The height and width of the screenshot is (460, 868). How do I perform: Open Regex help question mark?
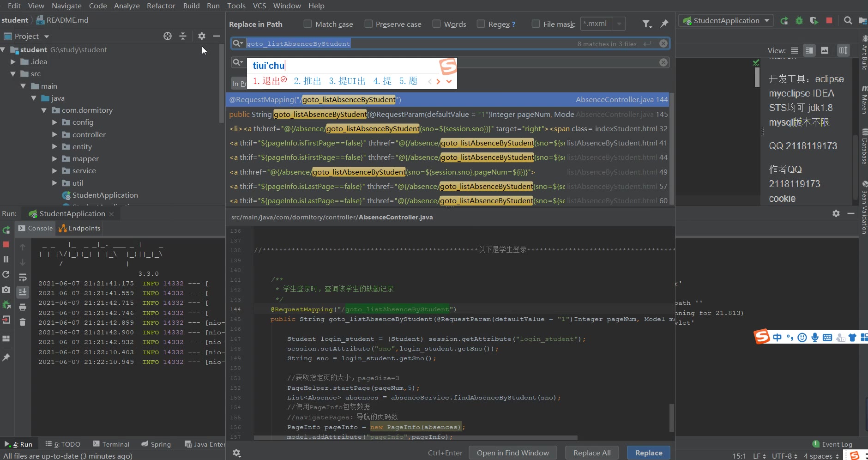(513, 24)
